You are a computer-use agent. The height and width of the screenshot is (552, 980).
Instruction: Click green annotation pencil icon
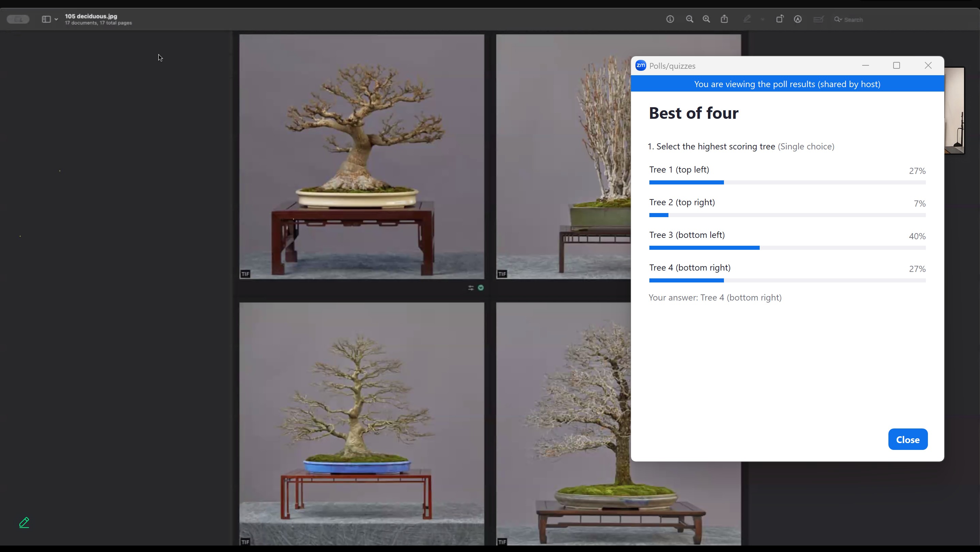point(25,522)
